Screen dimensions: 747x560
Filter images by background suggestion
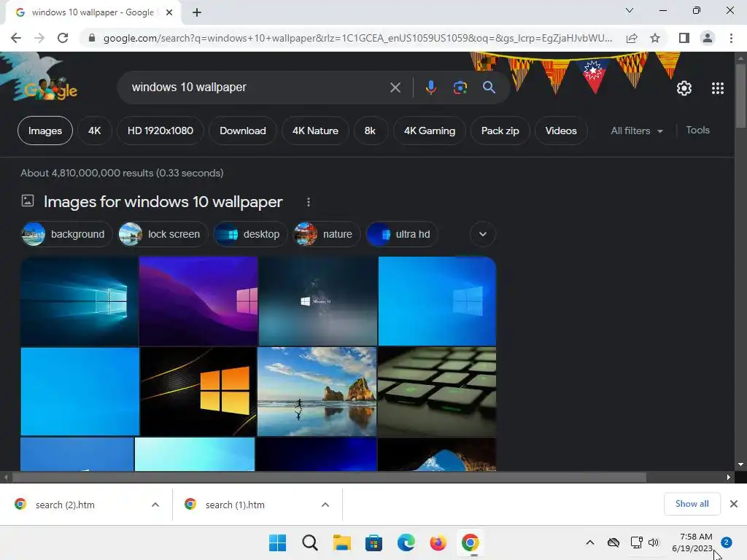click(66, 234)
